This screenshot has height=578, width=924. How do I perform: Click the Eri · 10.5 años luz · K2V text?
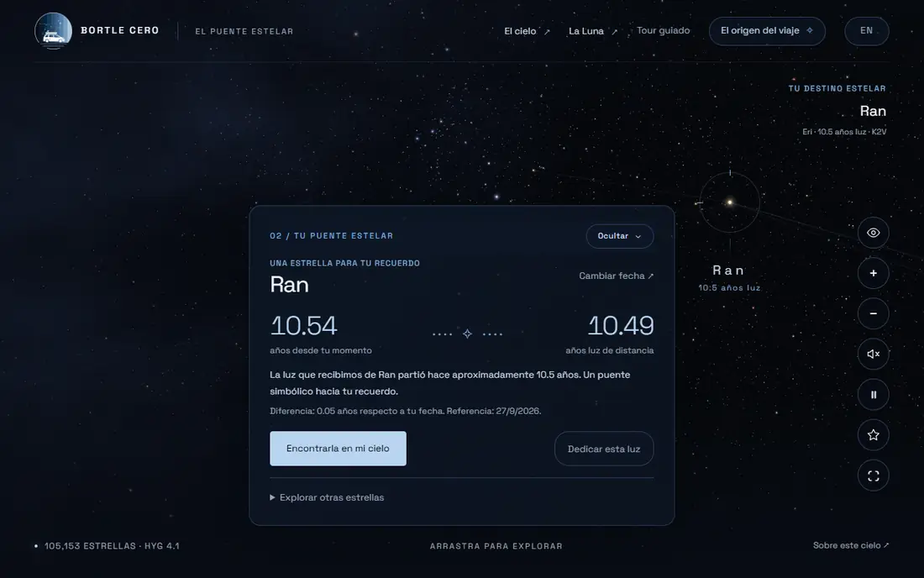click(844, 132)
